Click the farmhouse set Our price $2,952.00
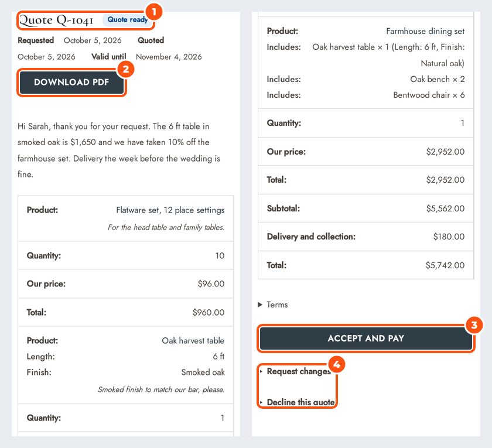This screenshot has width=492, height=448. tap(445, 152)
